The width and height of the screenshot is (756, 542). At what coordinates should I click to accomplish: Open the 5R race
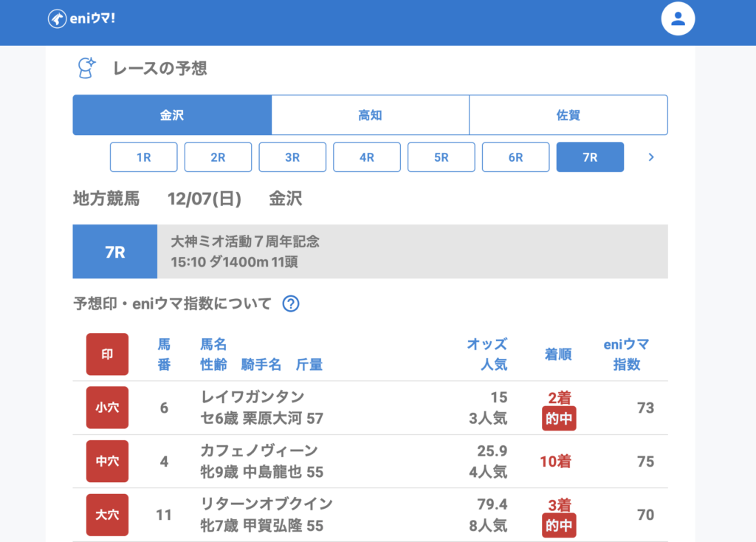pyautogui.click(x=441, y=157)
